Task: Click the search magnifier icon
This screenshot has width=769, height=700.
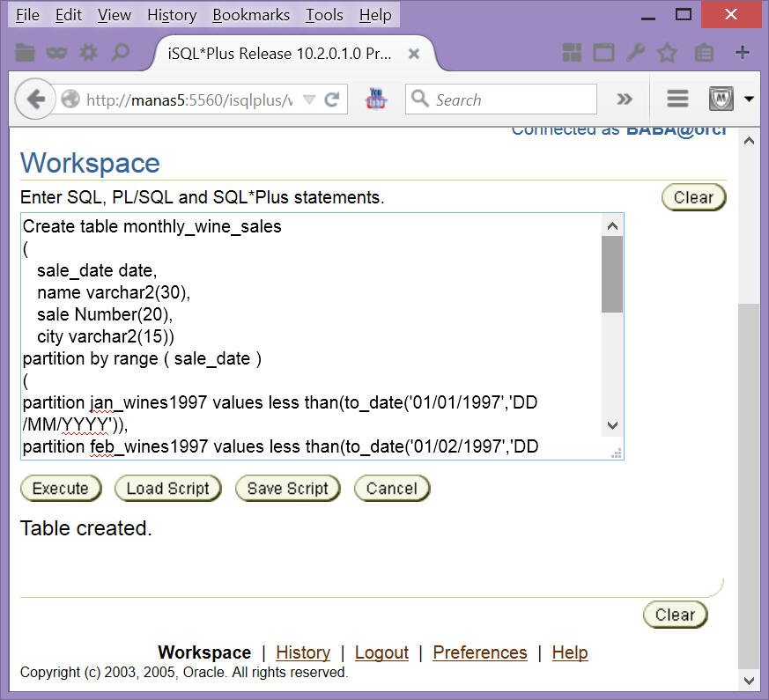Action: (x=420, y=99)
